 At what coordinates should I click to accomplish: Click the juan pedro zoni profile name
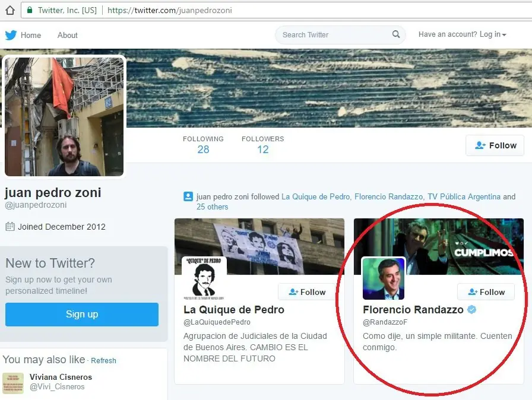click(53, 192)
